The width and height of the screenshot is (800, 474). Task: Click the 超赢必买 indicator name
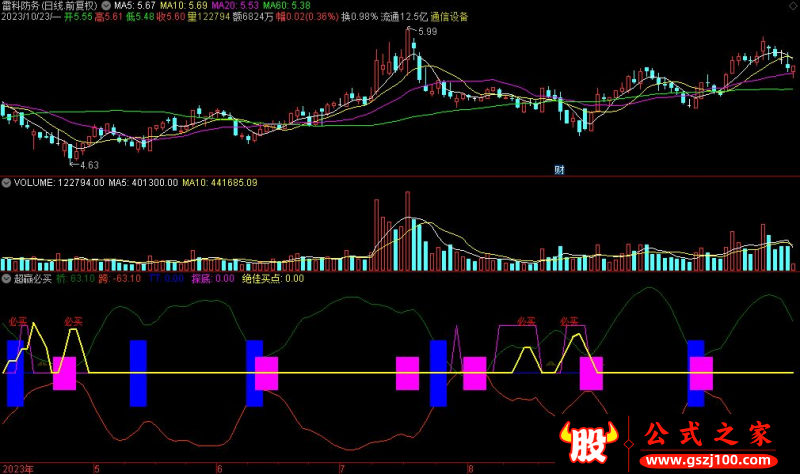click(33, 279)
